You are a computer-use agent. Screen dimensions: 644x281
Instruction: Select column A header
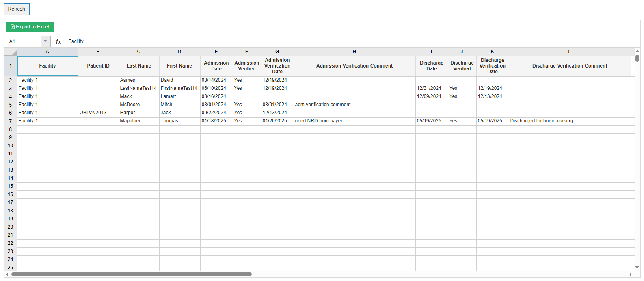48,52
